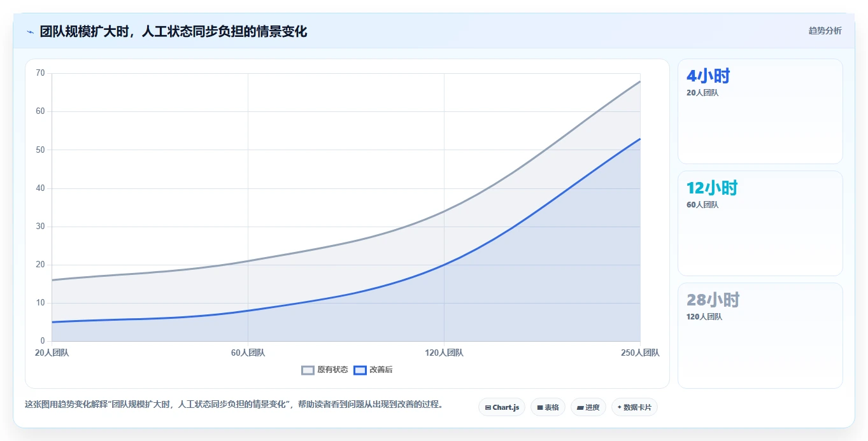Click blue line point at 120人团队
This screenshot has height=441, width=868.
444,265
